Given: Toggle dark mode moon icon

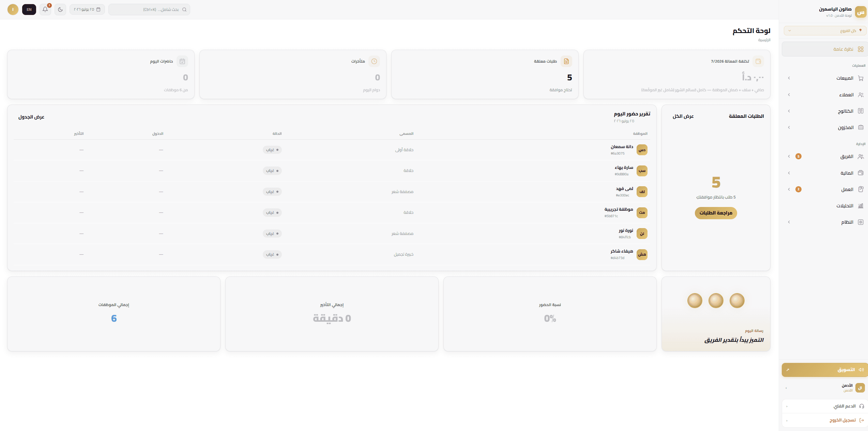Looking at the screenshot, I should 60,10.
